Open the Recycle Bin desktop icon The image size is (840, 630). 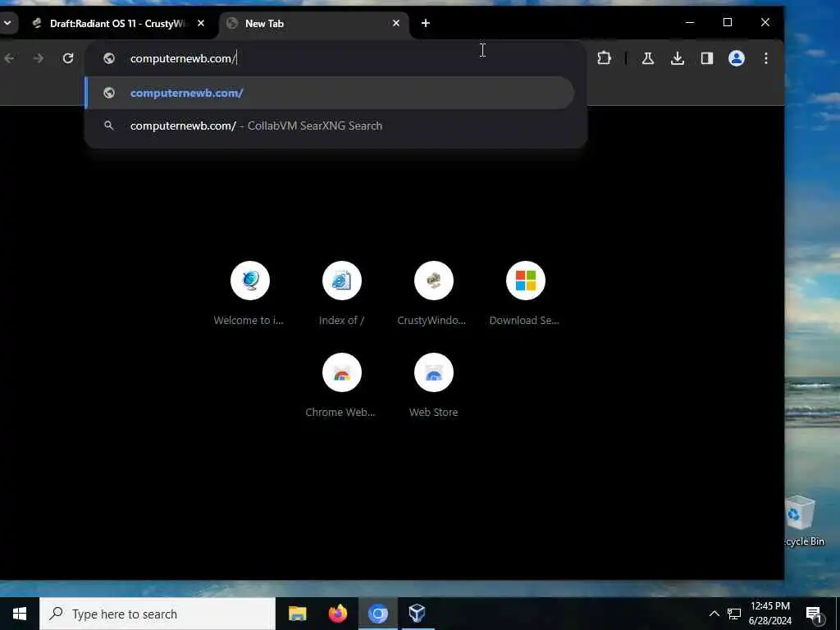(x=803, y=521)
